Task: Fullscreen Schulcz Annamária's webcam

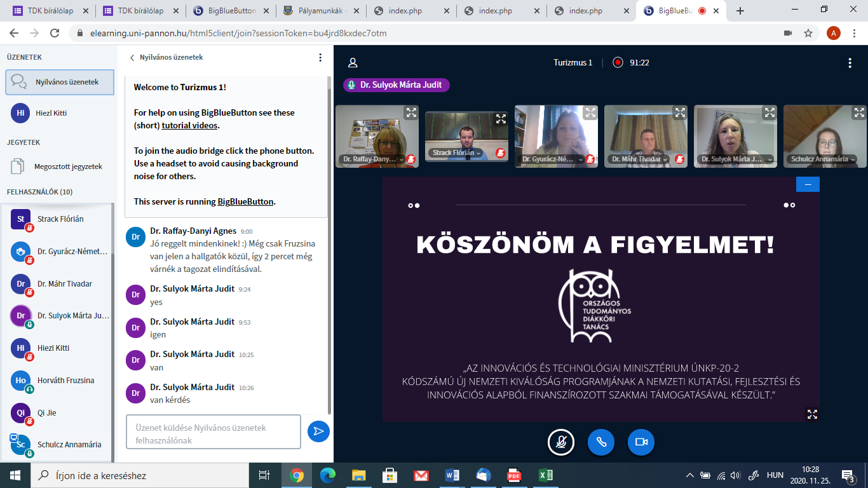Action: [x=858, y=113]
